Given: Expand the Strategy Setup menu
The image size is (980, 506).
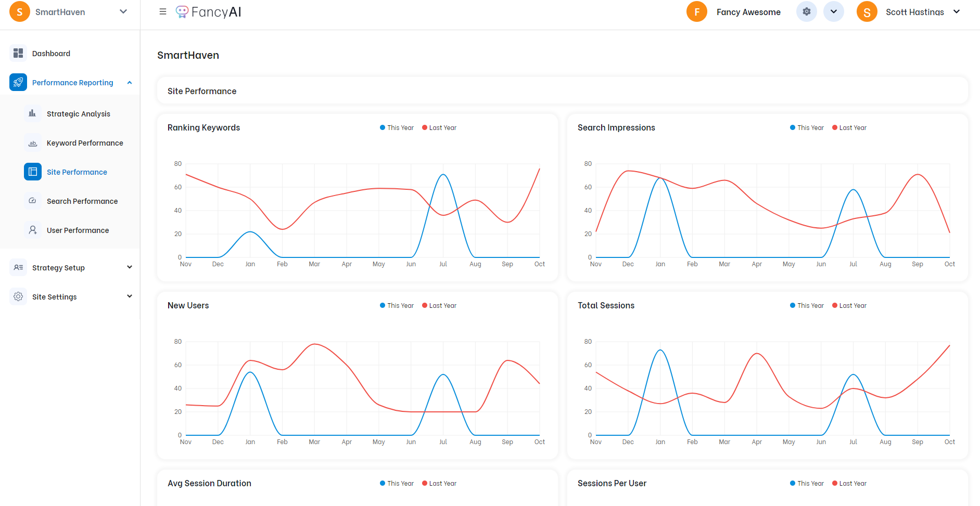Looking at the screenshot, I should coord(71,267).
